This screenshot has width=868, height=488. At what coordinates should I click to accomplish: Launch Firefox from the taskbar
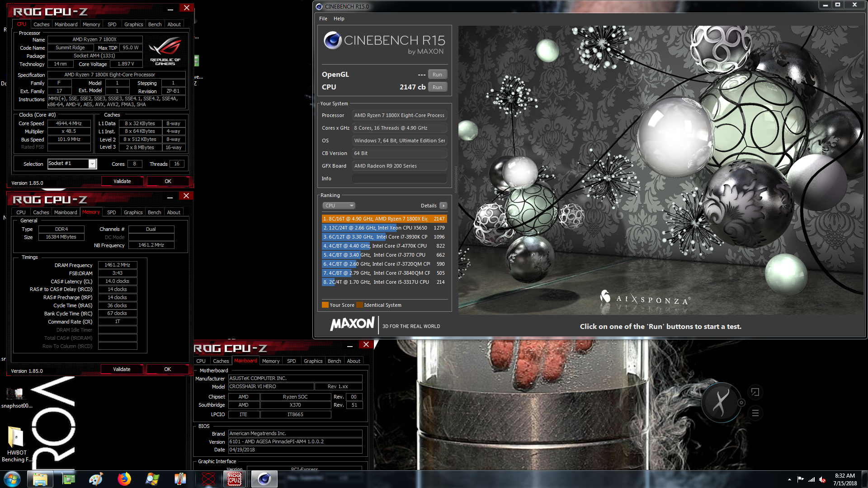124,479
